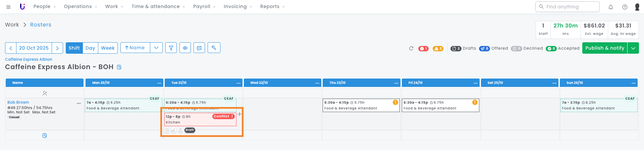Open Bob Brown's profile link
644x150 pixels.
coord(18,102)
